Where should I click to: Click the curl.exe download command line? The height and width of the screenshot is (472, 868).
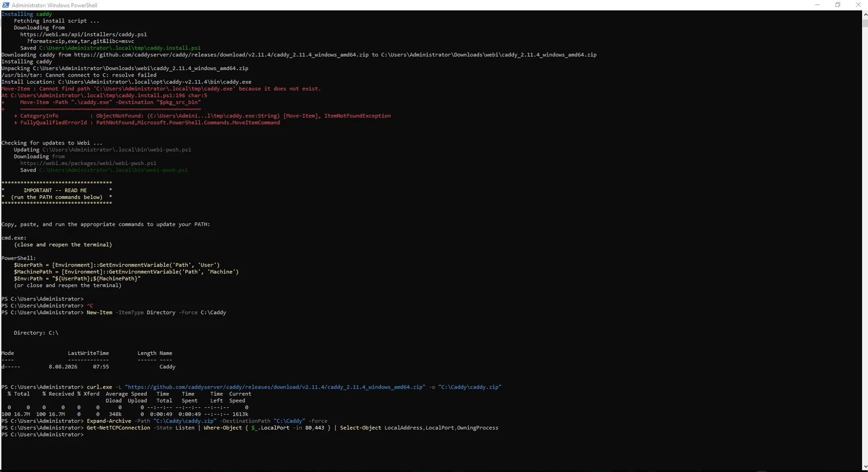[294, 387]
